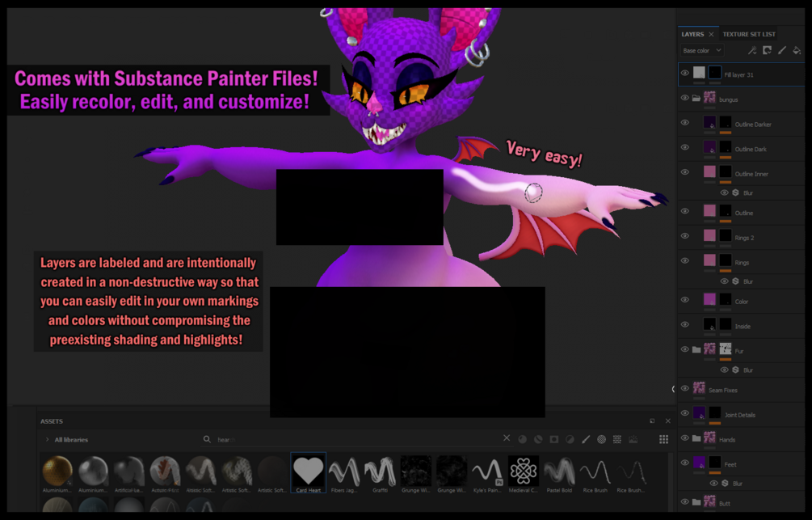Filter assets by smart materials icon
The height and width of the screenshot is (520, 812).
(x=538, y=439)
